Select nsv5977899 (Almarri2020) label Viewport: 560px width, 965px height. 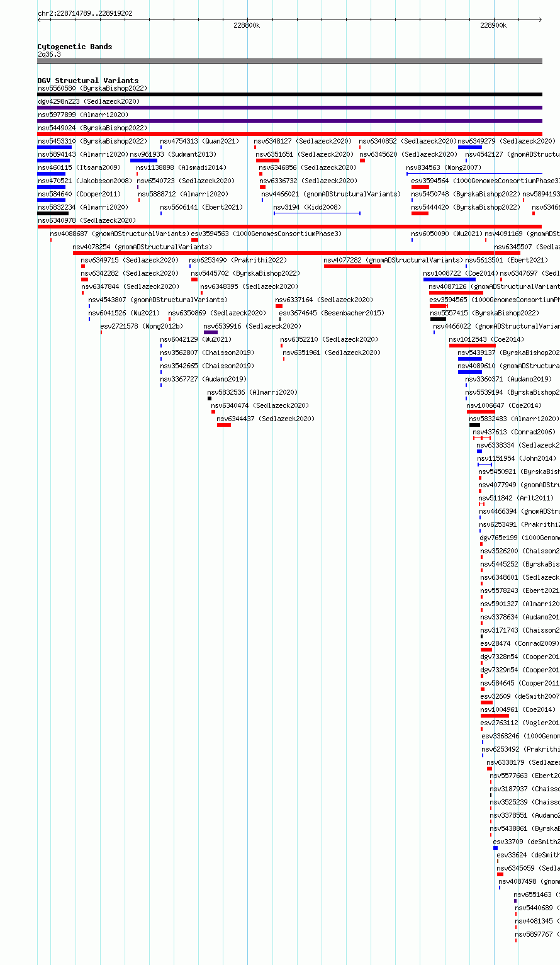[x=83, y=115]
